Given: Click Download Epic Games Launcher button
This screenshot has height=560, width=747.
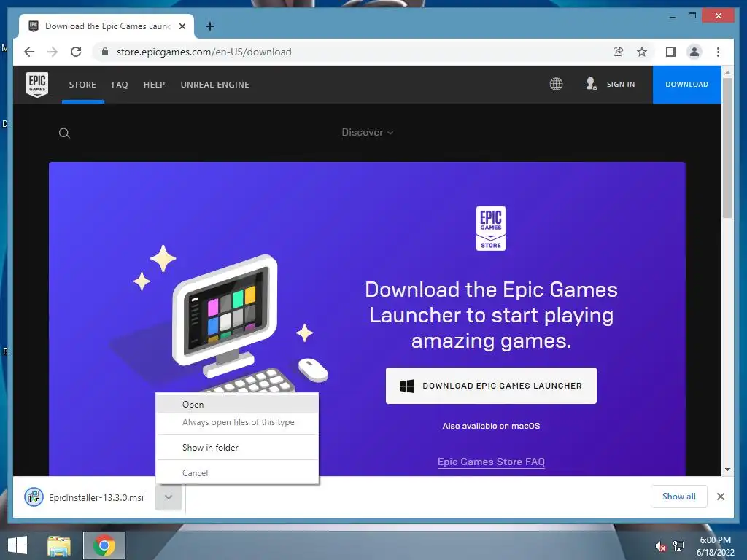Looking at the screenshot, I should tap(491, 386).
